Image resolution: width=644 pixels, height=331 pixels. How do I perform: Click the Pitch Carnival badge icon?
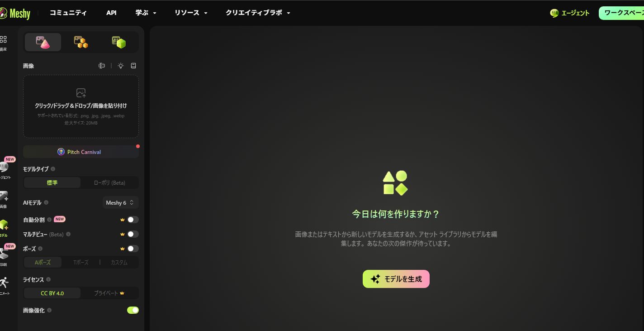coord(61,152)
